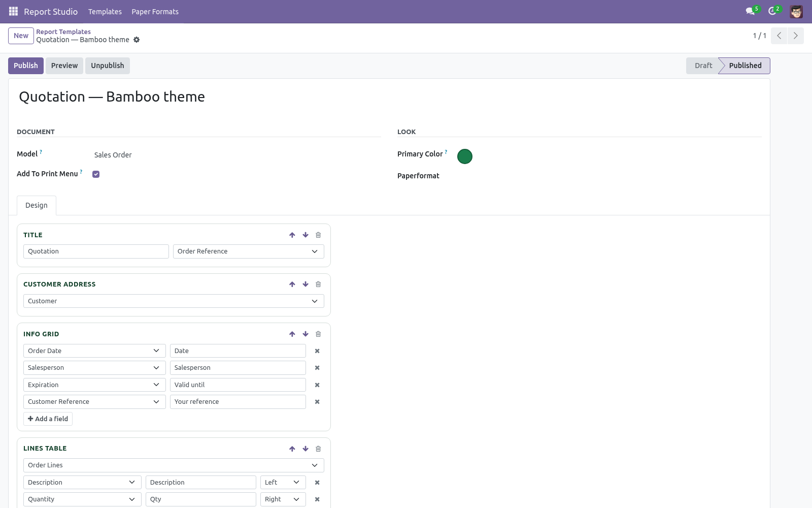Open the Order Lines dropdown
The image size is (812, 508).
[174, 465]
